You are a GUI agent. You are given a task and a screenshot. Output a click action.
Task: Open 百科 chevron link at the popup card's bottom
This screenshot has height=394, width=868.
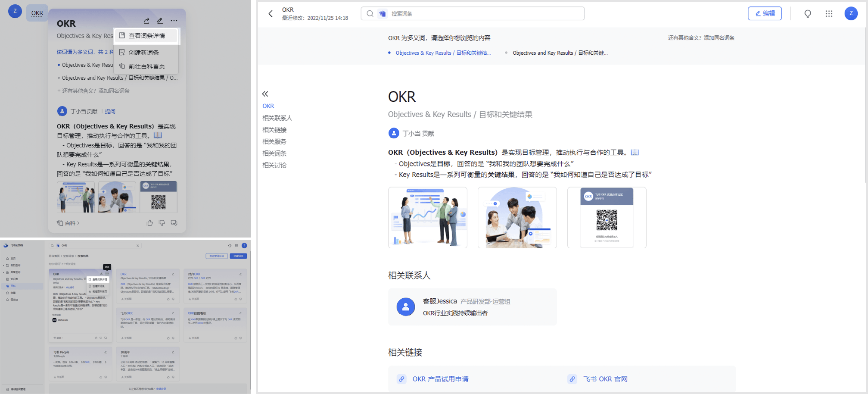click(68, 223)
